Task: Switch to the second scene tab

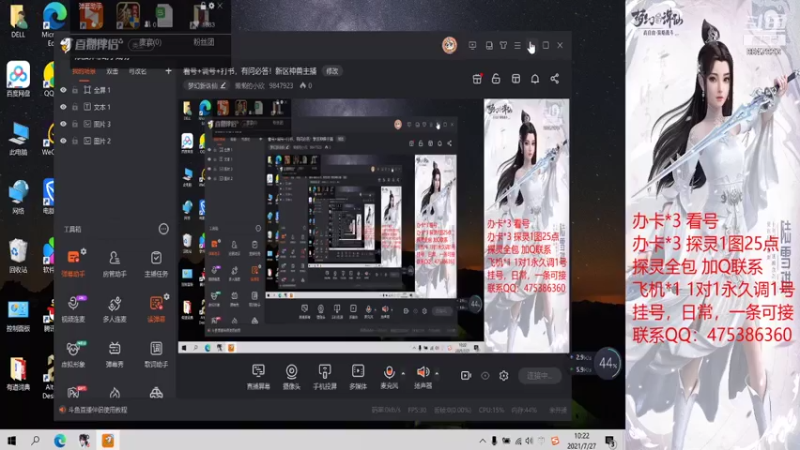Action: 112,71
